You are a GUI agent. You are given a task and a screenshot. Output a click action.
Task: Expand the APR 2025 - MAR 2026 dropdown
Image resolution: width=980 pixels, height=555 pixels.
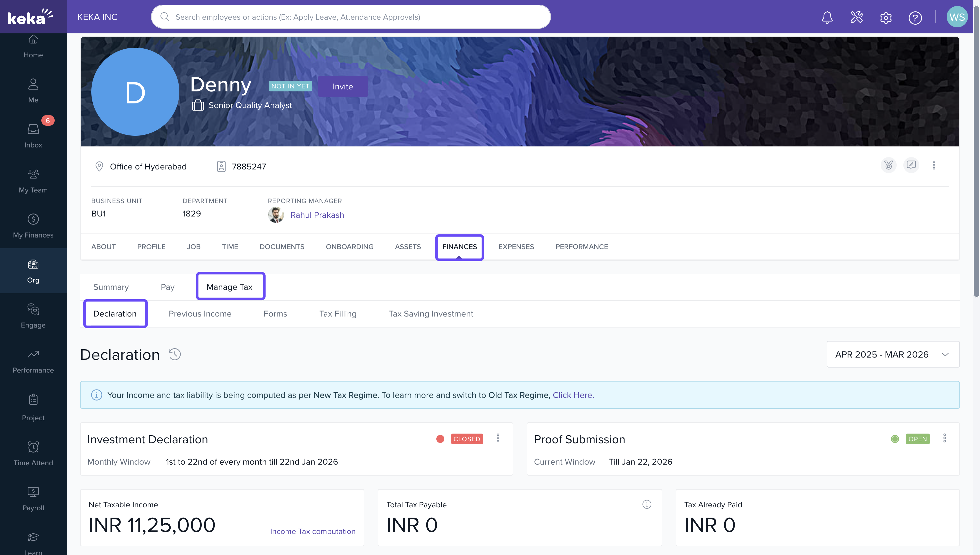[x=893, y=354]
